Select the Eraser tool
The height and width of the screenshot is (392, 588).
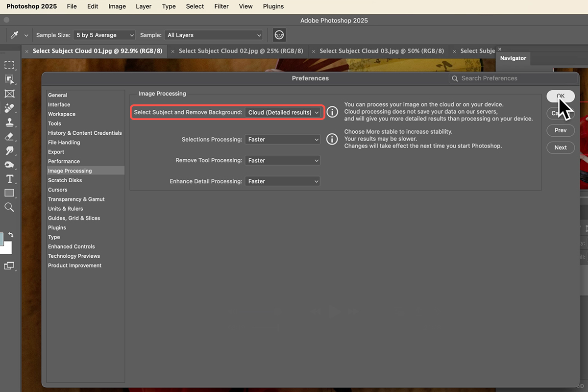click(9, 136)
